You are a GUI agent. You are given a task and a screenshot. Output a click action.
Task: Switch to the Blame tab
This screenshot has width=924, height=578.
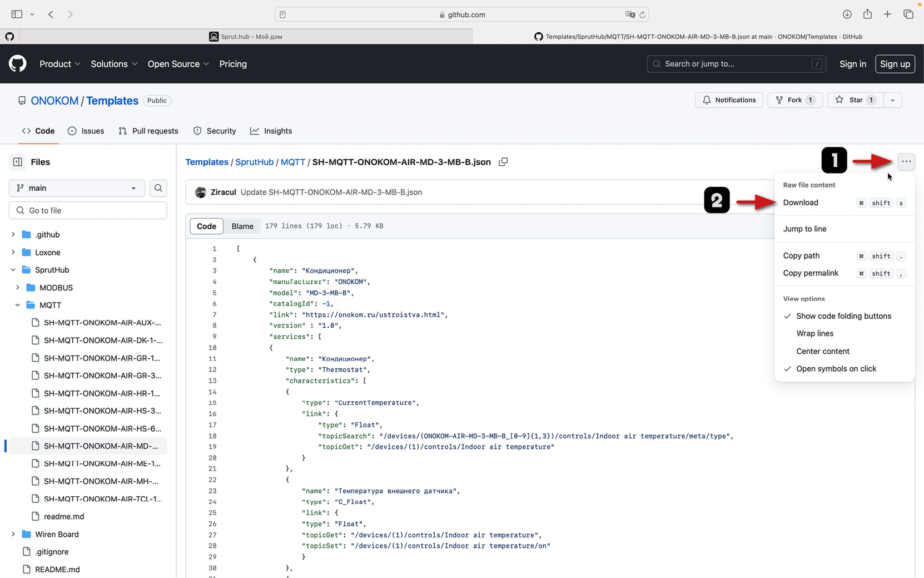point(242,226)
